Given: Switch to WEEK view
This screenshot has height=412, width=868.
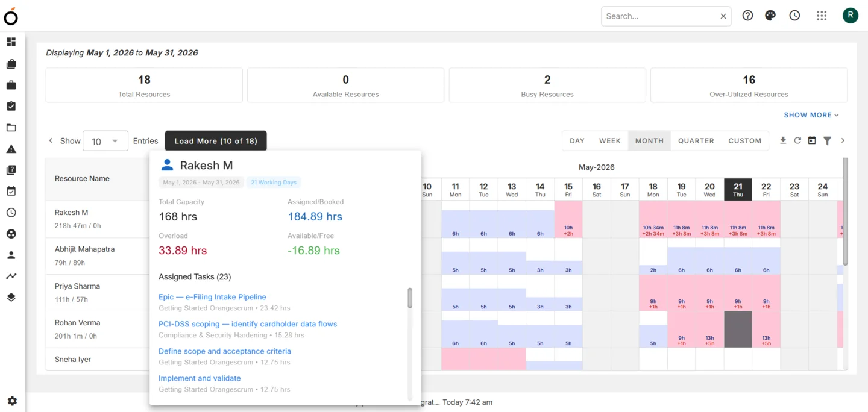Looking at the screenshot, I should (x=610, y=140).
